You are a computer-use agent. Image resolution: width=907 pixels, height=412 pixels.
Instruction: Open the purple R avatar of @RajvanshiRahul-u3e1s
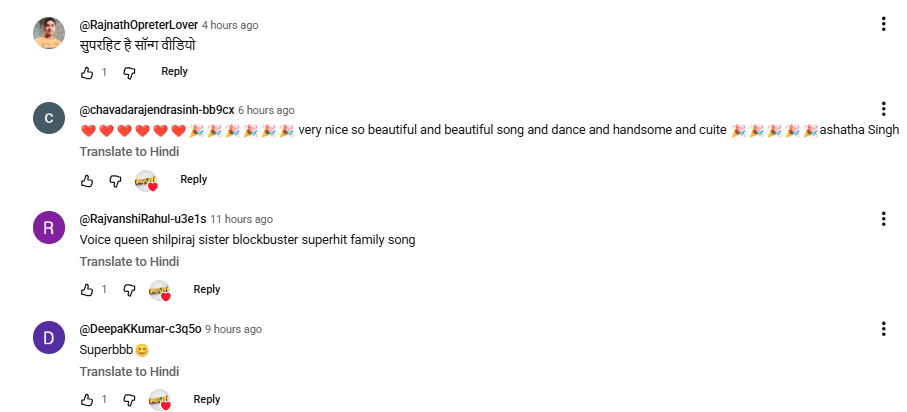pos(49,228)
